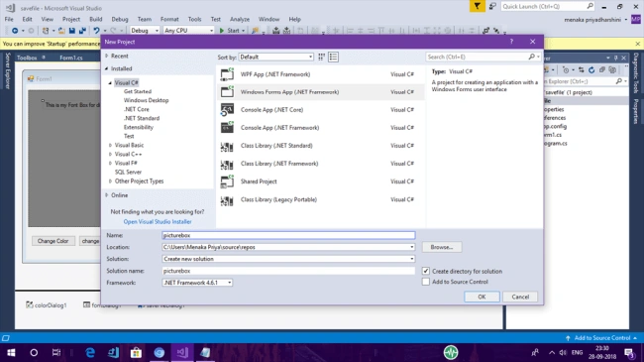Open the Framework version dropdown
The image size is (644, 362).
(197, 283)
